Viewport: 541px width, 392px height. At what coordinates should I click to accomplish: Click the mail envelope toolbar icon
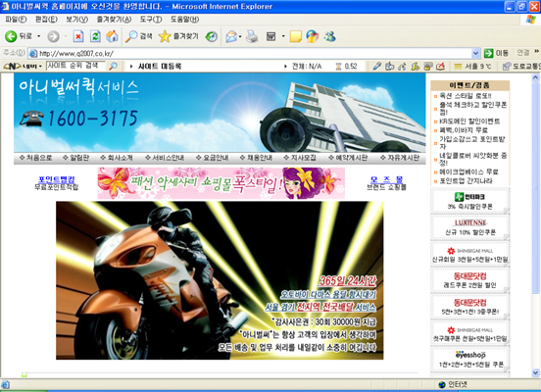(x=231, y=36)
